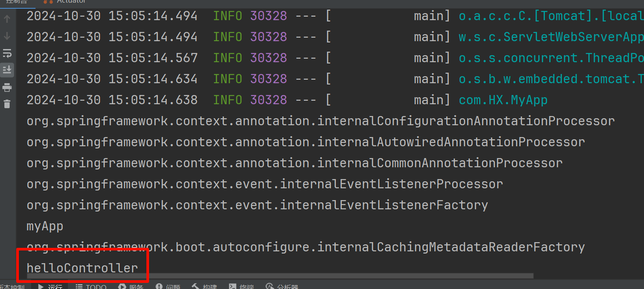Open the 版本控制 (Version Control) panel
This screenshot has width=644, height=289.
(12, 287)
